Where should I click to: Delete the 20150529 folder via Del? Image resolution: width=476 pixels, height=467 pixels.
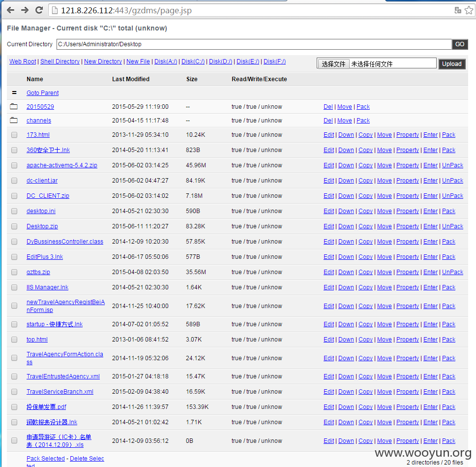coord(328,107)
